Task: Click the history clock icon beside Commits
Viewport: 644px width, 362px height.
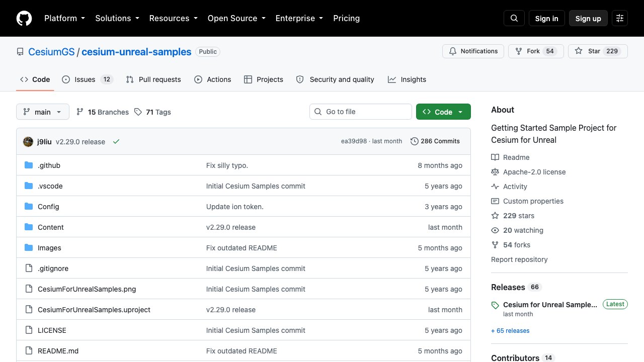Action: tap(415, 141)
